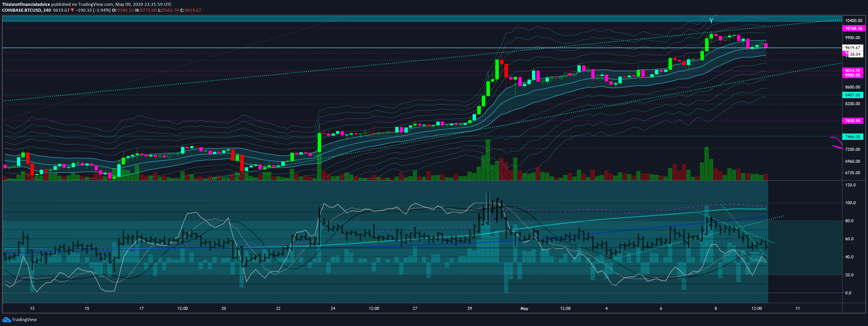Click the date label 20 on time axis

coord(223,308)
